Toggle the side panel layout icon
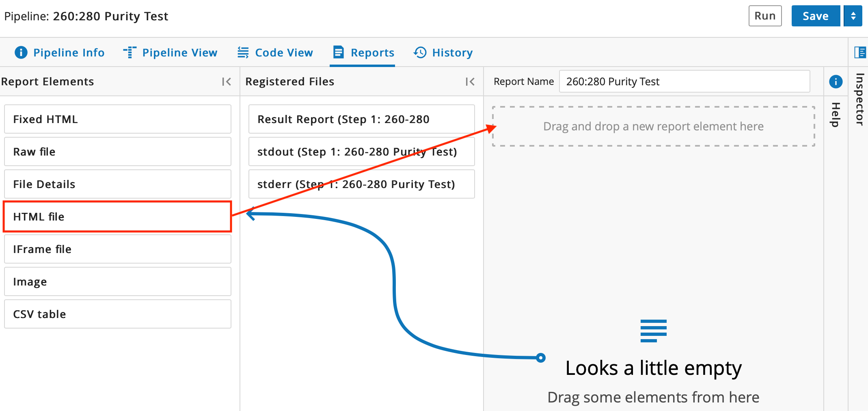The height and width of the screenshot is (411, 868). [860, 52]
